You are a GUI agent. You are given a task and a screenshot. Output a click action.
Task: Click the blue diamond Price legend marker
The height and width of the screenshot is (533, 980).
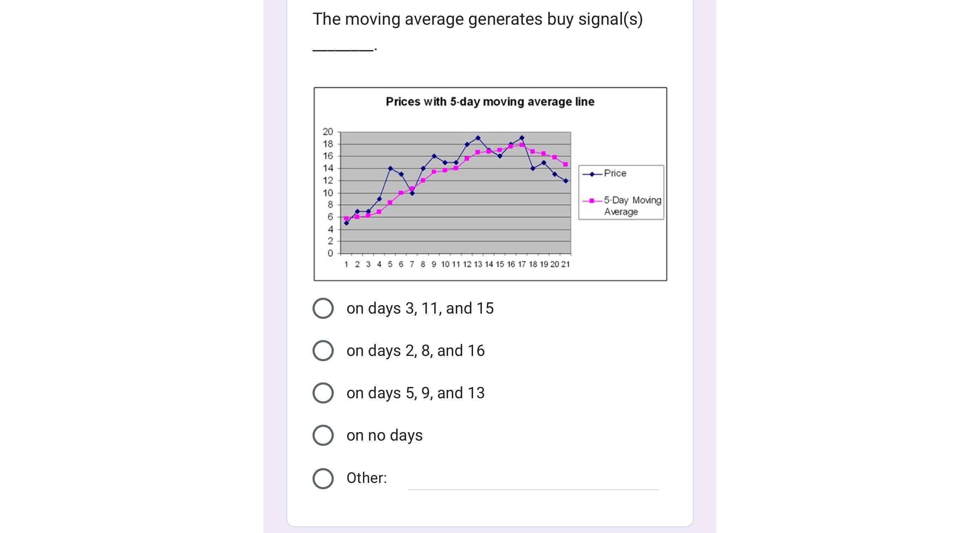click(x=592, y=175)
